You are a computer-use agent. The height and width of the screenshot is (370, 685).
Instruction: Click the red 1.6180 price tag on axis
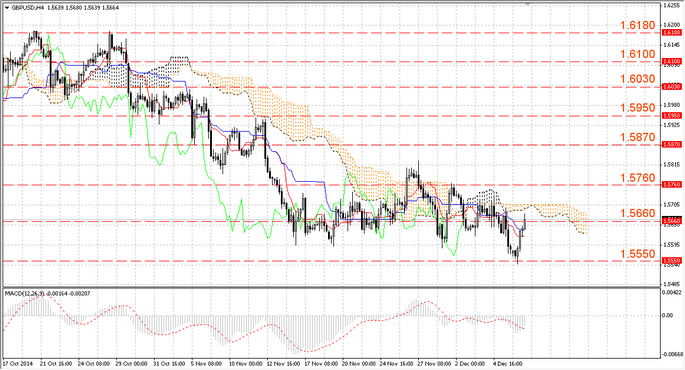672,32
